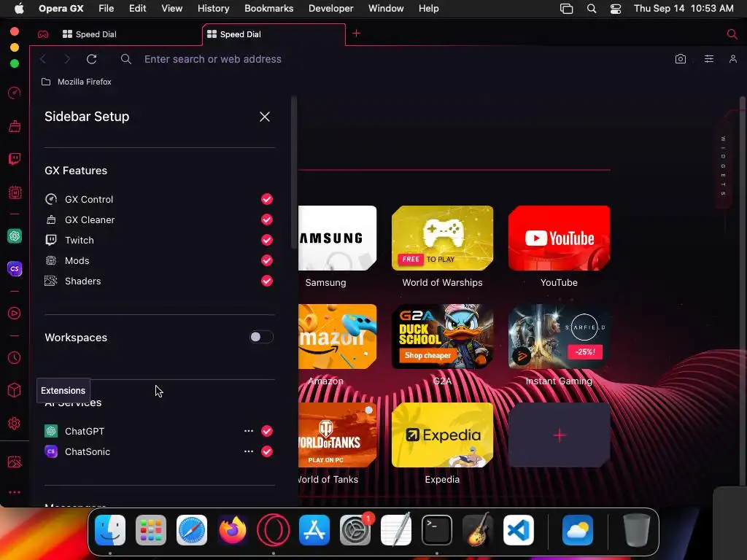Open Firefox from the dock
Viewport: 747px width, 560px height.
click(233, 530)
